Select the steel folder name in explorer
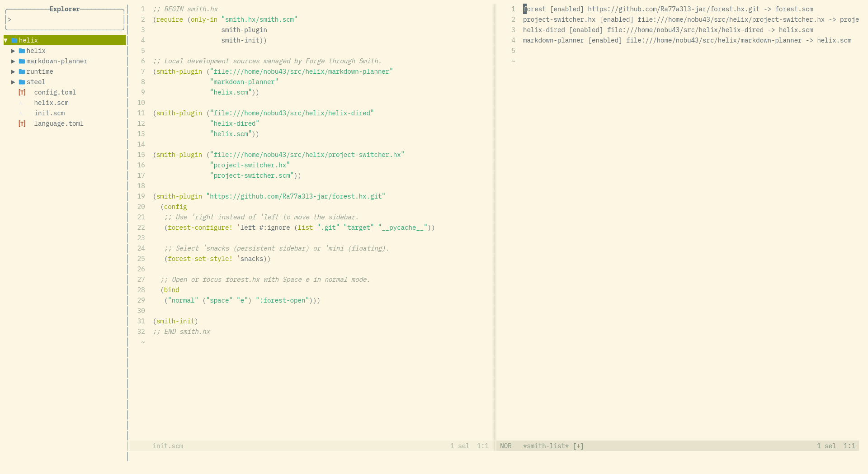Image resolution: width=868 pixels, height=474 pixels. point(36,82)
